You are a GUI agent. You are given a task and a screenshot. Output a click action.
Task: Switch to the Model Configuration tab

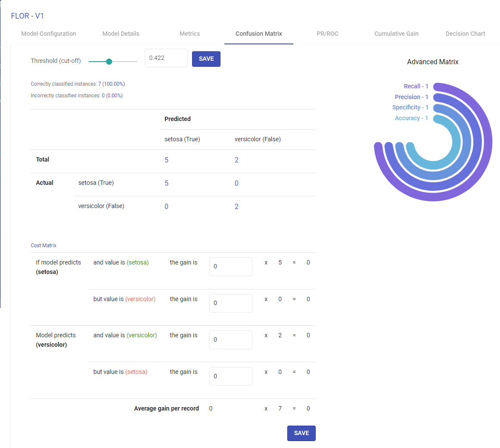(48, 34)
